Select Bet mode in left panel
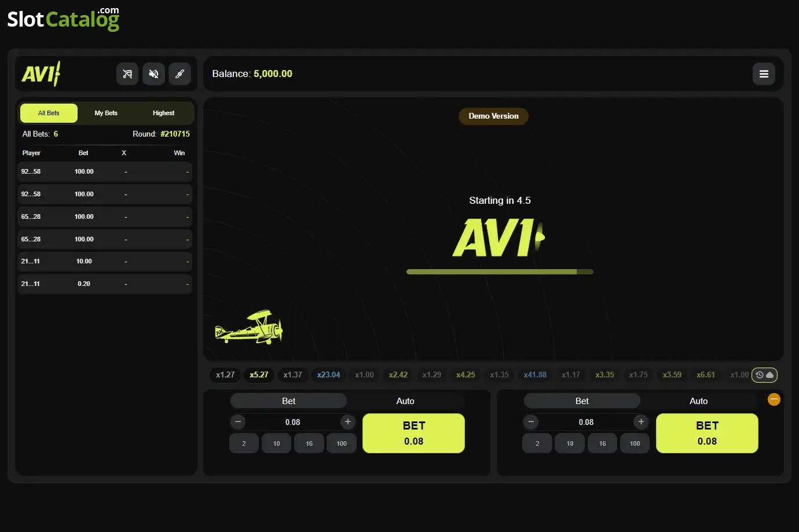Image resolution: width=799 pixels, height=532 pixels. [x=288, y=401]
